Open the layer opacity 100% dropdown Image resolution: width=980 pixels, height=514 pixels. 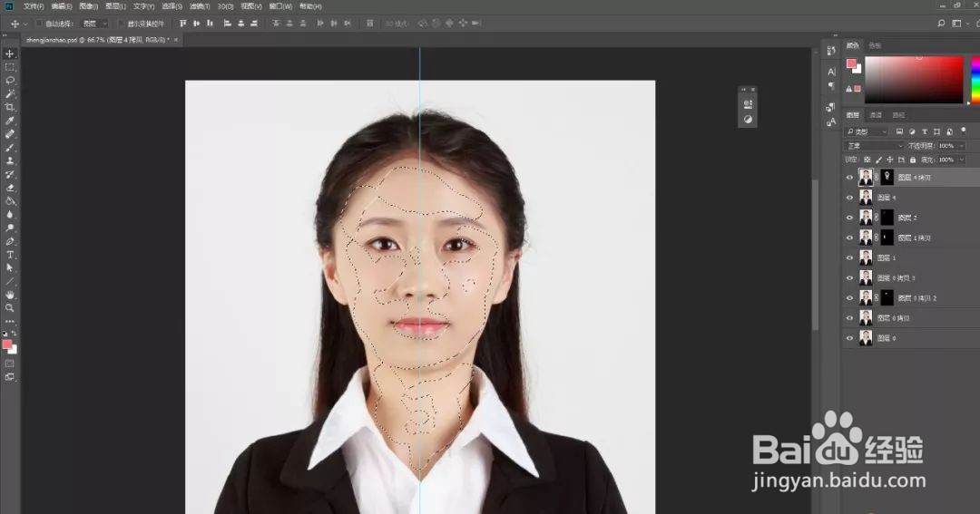click(962, 146)
